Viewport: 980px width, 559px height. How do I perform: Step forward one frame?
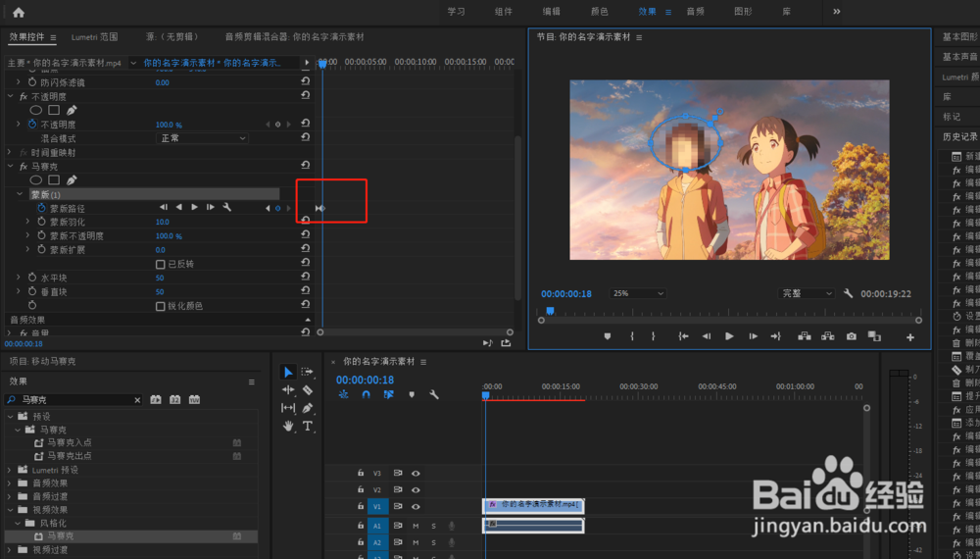(x=753, y=336)
